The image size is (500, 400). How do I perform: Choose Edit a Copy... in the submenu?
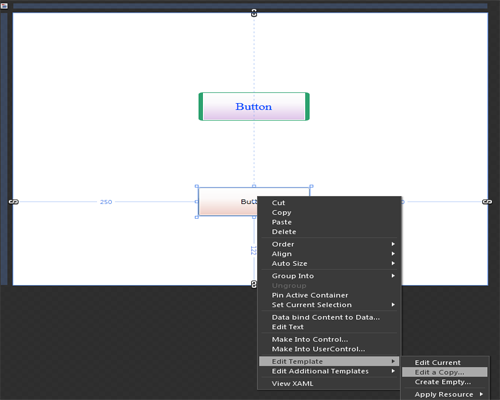tap(445, 372)
